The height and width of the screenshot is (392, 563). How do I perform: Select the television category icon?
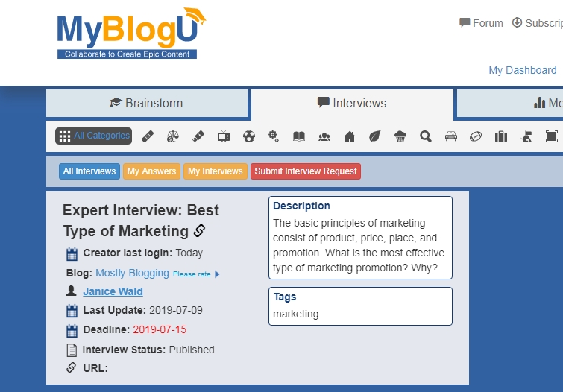[223, 137]
